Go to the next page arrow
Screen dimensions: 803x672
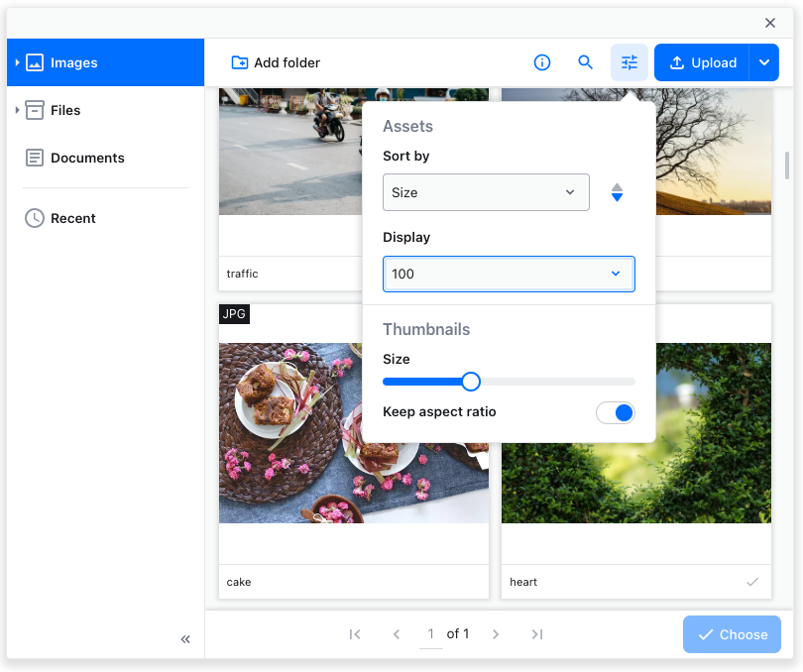click(496, 634)
